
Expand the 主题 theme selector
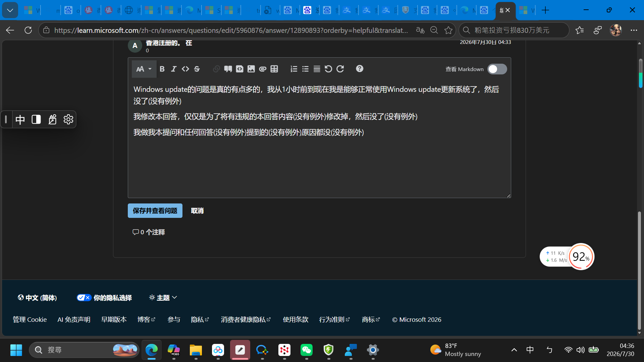[x=163, y=298]
